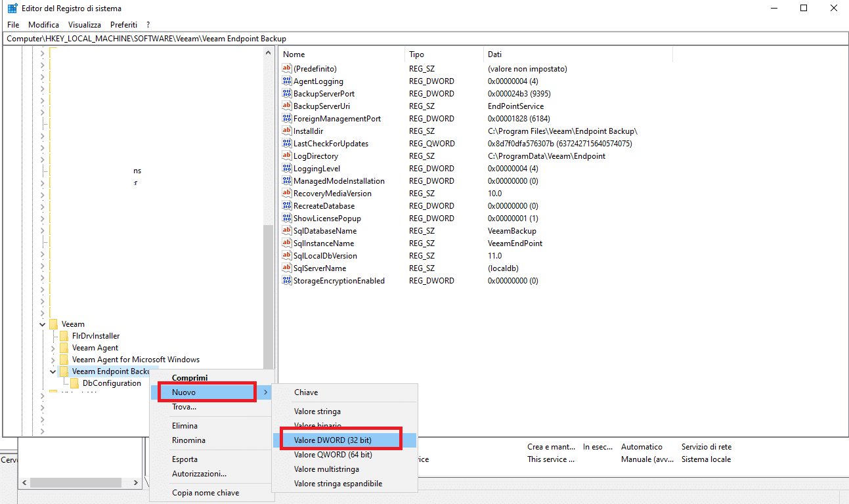Click the DbConfiguration folder icon
Viewport: 849px width, 504px height.
coord(74,383)
